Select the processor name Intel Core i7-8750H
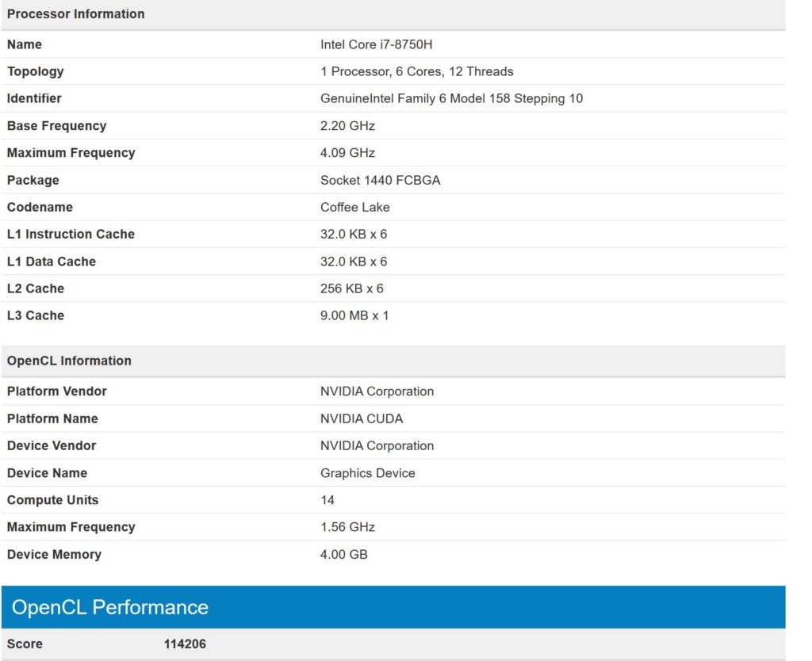 coord(376,44)
